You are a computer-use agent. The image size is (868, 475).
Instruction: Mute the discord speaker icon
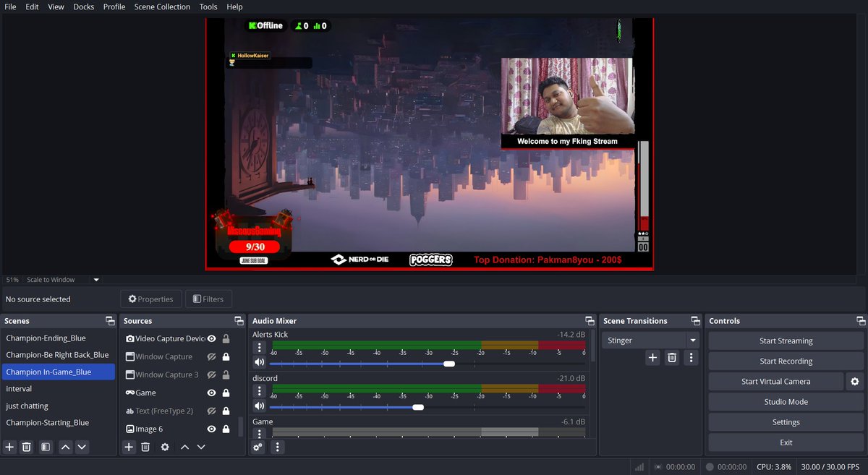259,406
